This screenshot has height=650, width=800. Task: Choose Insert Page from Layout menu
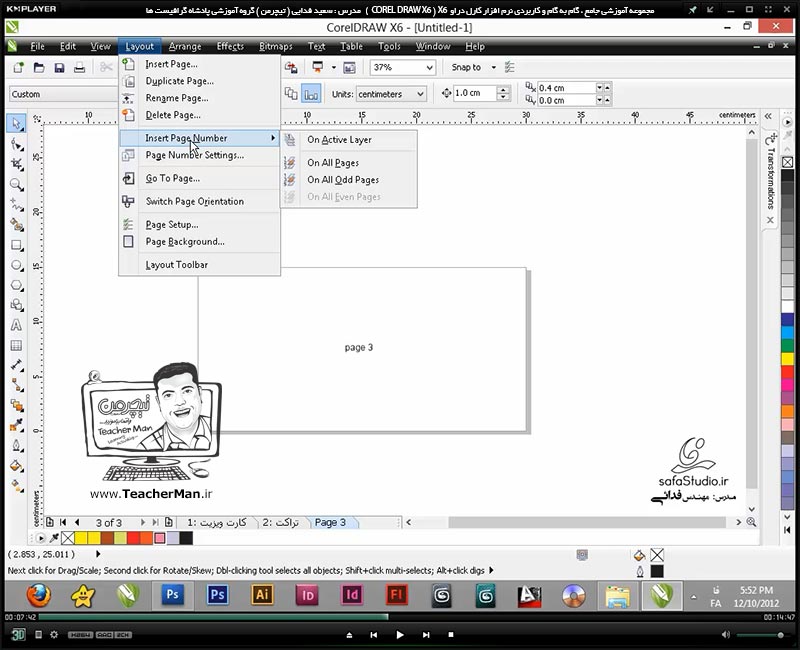[x=171, y=64]
